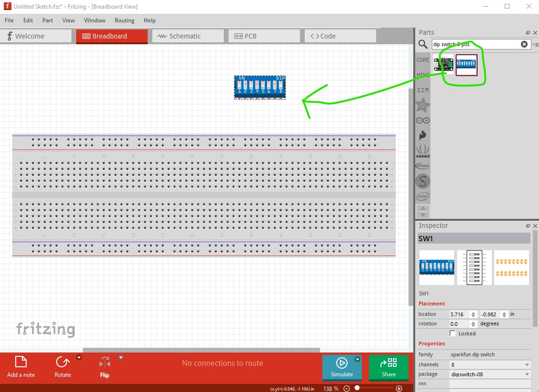Image resolution: width=539 pixels, height=392 pixels.
Task: Open the Rotate options arrow
Action: pyautogui.click(x=79, y=358)
